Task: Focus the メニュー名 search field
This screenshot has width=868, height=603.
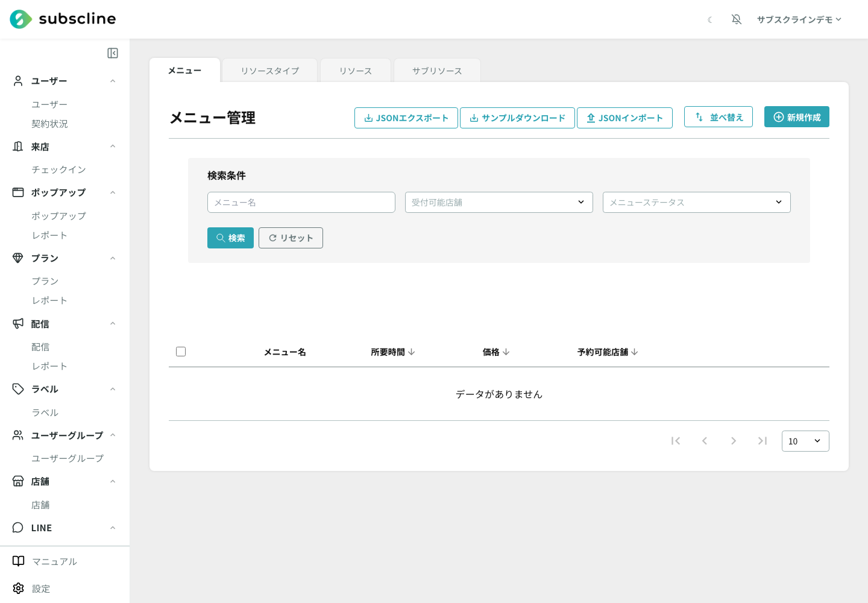Action: click(301, 203)
